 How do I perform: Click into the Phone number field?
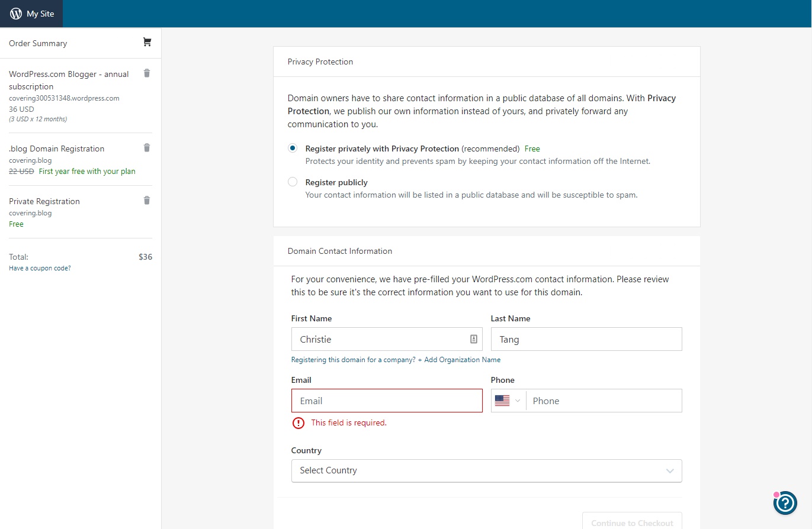[x=603, y=401]
